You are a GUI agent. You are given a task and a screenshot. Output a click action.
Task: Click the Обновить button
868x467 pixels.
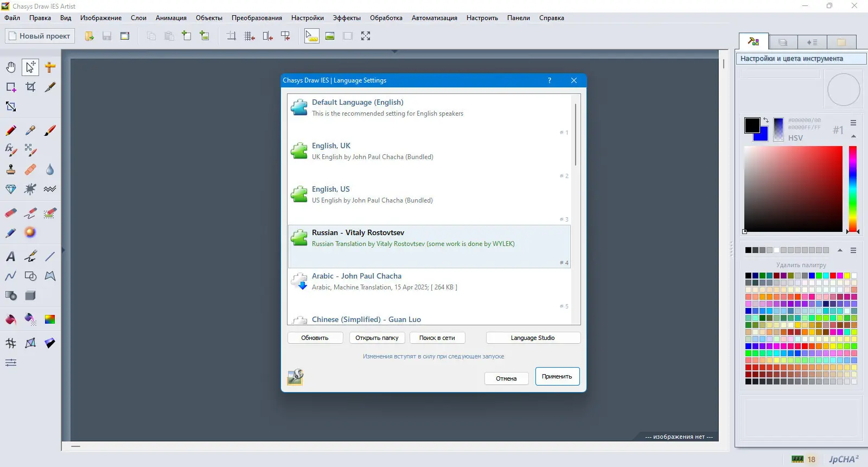tap(315, 338)
